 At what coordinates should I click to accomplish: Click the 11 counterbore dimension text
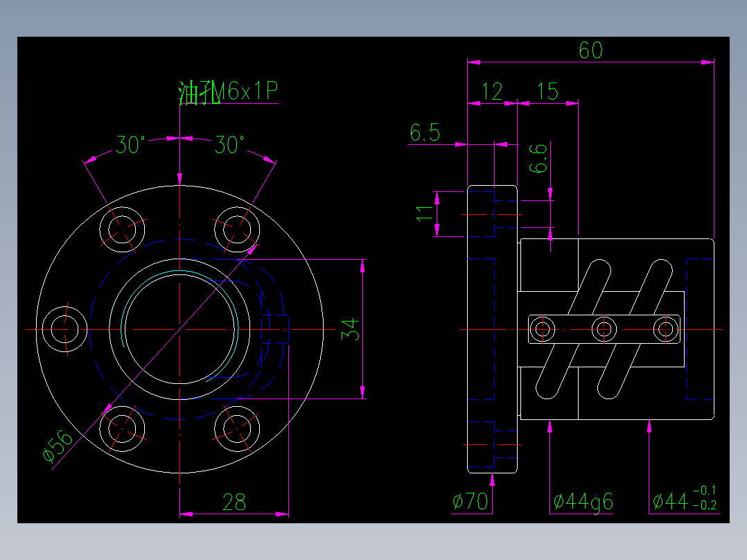click(425, 213)
